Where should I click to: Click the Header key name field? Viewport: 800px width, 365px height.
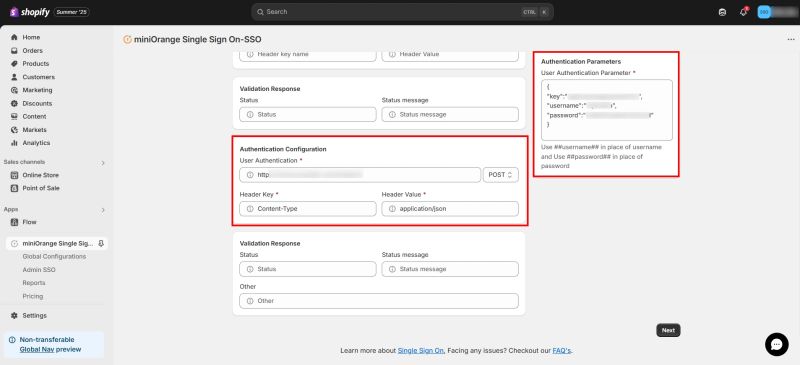pos(308,55)
